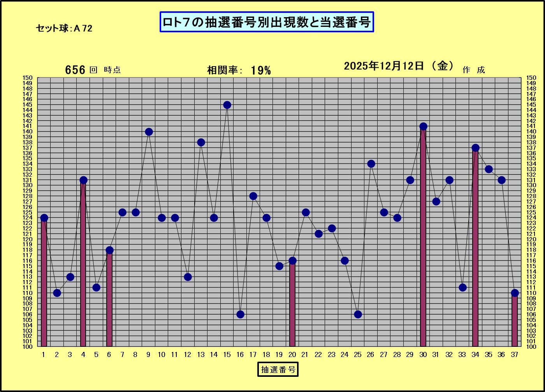
Task: Select the data point for number 16
Action: 240,314
